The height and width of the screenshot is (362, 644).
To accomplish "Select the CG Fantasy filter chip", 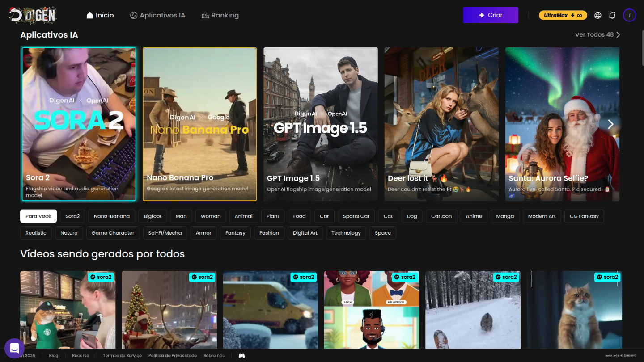I will 584,216.
